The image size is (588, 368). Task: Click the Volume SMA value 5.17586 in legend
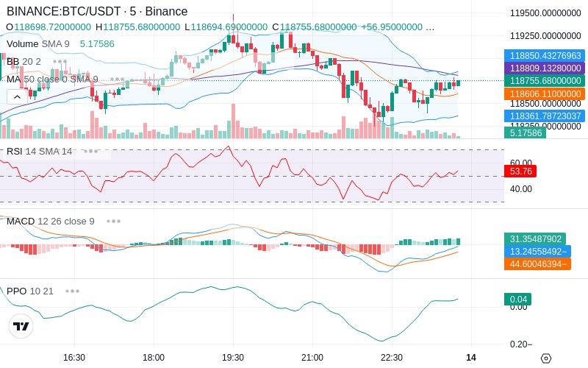pyautogui.click(x=97, y=44)
